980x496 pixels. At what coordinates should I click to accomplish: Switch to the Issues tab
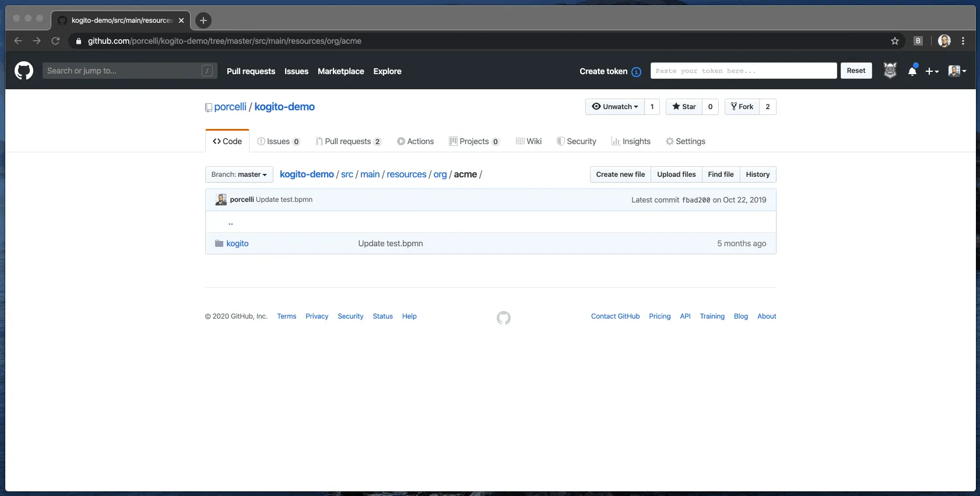[x=279, y=141]
